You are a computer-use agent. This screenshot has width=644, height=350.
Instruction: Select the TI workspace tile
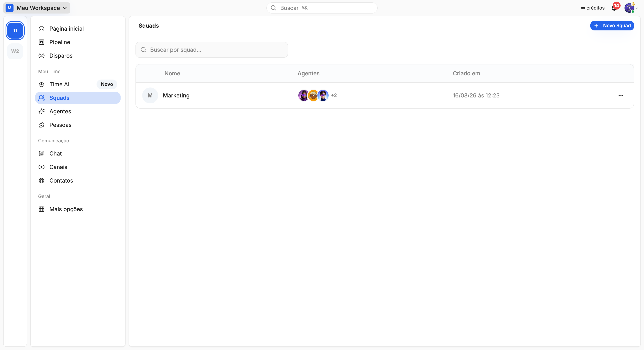15,31
